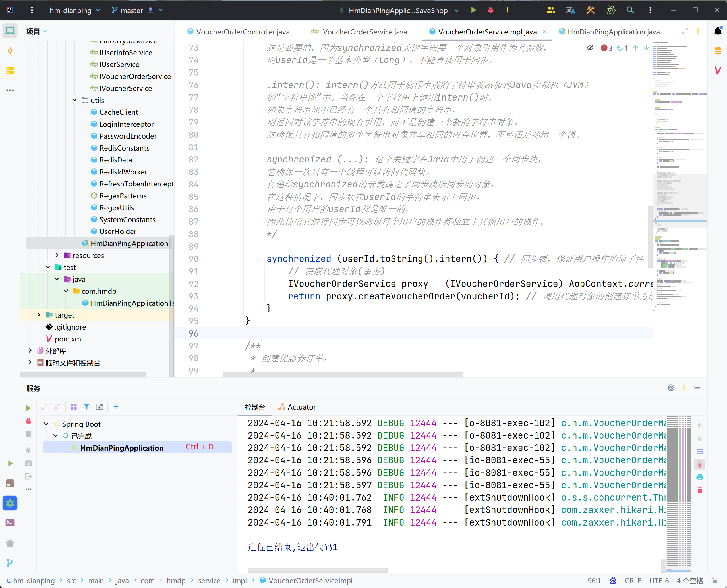The height and width of the screenshot is (588, 727).
Task: Click the editor horizontal scrollbar
Action: 343,375
